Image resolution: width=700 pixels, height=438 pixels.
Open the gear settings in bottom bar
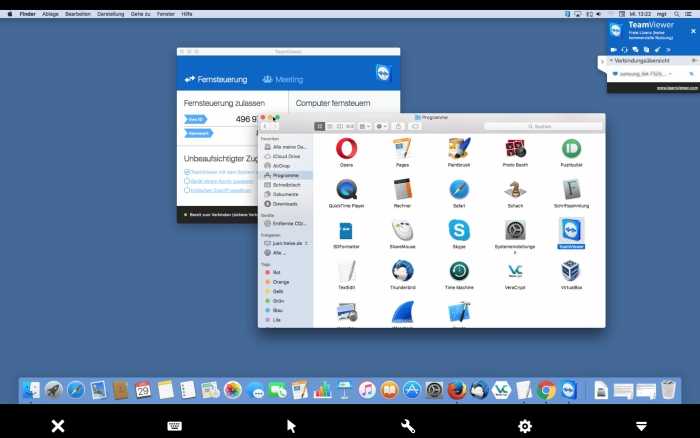click(x=525, y=426)
